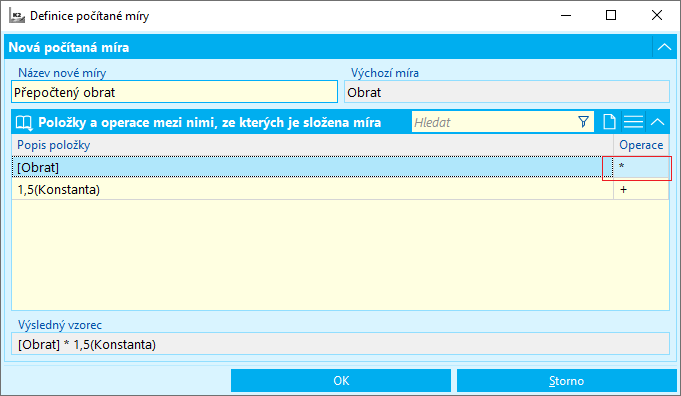Click the Výchozí míra field with Obrat
Viewport: 681px width, 396px height.
tap(507, 92)
